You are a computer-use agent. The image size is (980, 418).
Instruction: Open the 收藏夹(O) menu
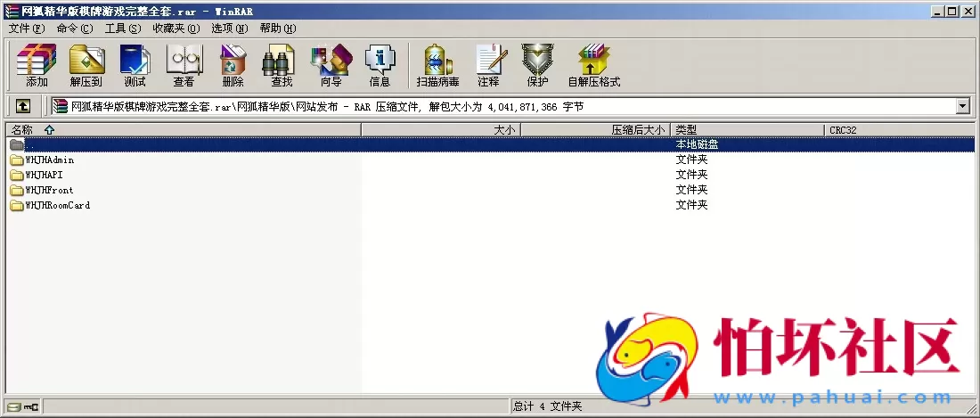click(176, 29)
